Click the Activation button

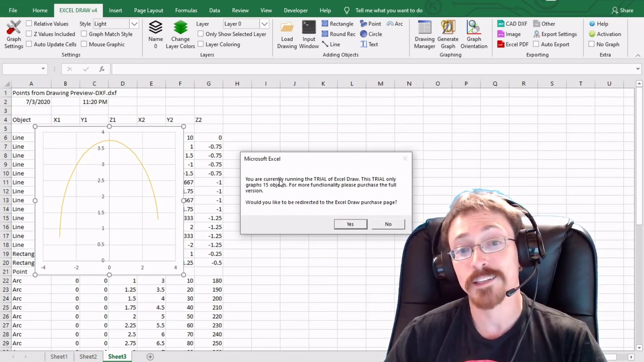[x=605, y=34]
